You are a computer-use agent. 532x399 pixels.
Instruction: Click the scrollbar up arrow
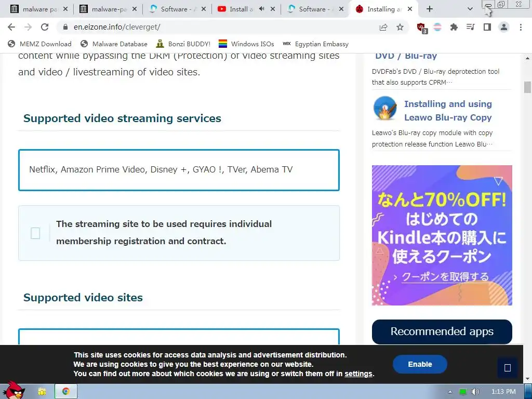coord(527,58)
